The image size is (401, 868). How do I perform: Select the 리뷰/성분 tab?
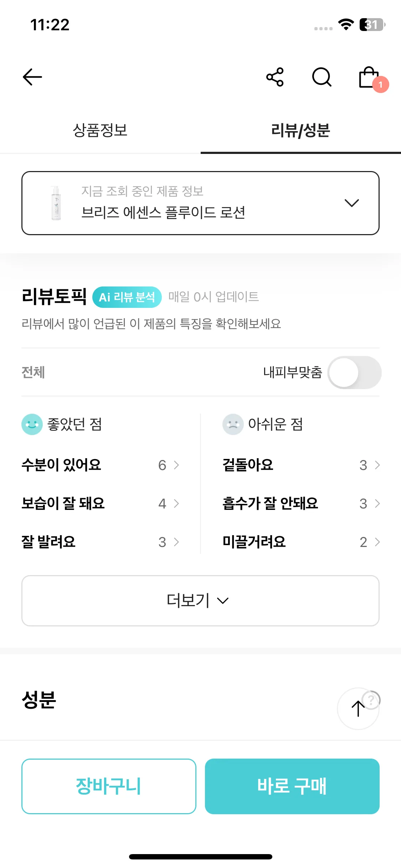coord(300,130)
